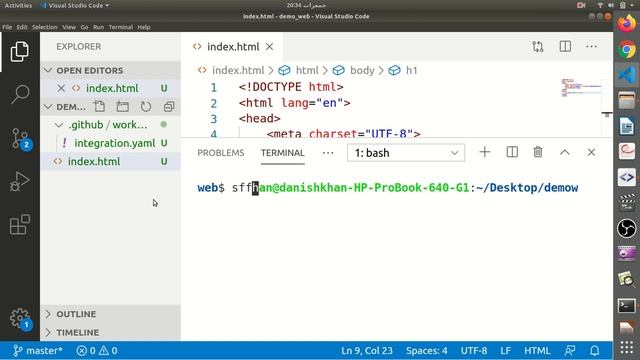Viewport: 640px width, 360px height.
Task: Open the Extensions view icon
Action: tap(20, 225)
